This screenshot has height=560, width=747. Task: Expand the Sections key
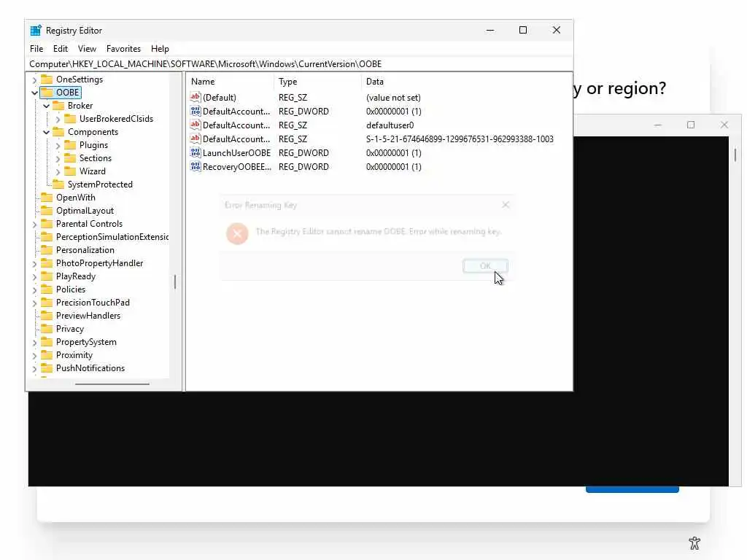point(58,158)
